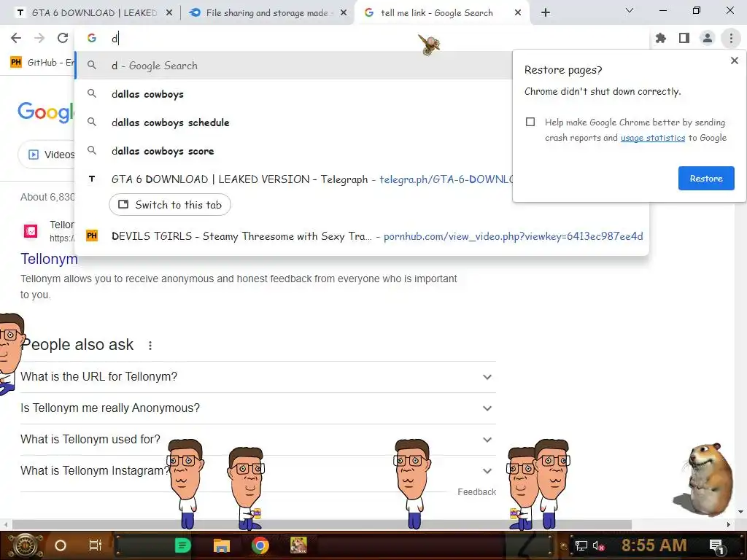Open the Tellonym search result title

coord(49,259)
